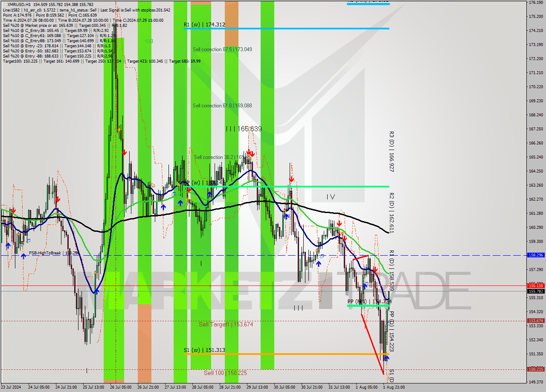546x392 pixels.
Task: Click the 'Sell Target1 | 153.674' label
Action: point(226,325)
